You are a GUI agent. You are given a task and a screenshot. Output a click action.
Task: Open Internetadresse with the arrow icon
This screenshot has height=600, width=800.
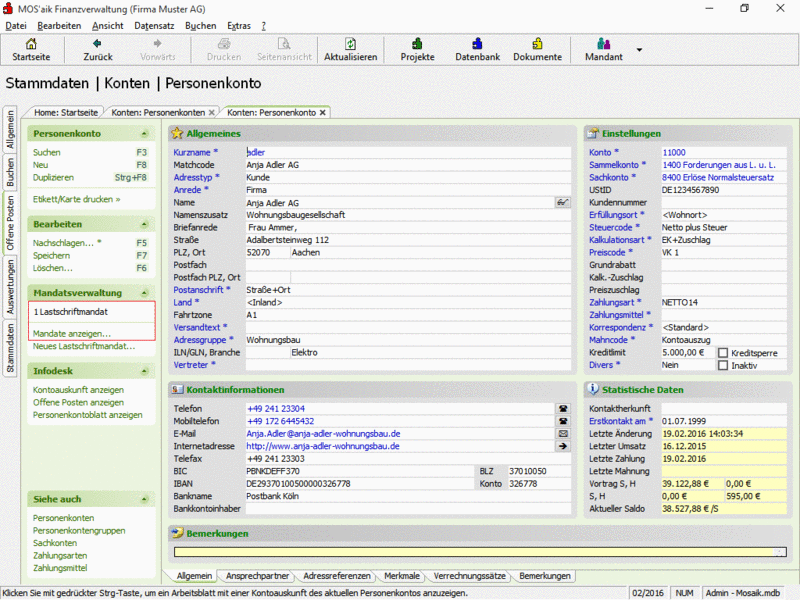(x=563, y=446)
